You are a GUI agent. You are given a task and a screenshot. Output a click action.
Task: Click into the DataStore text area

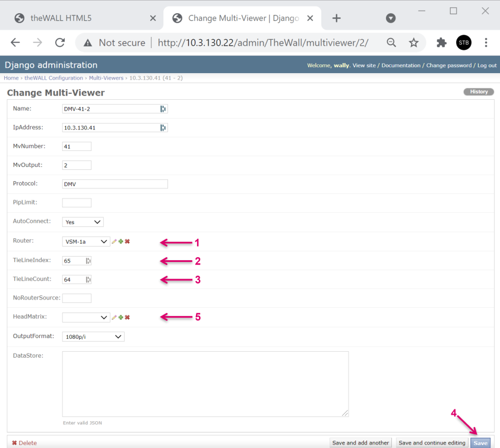click(x=205, y=384)
